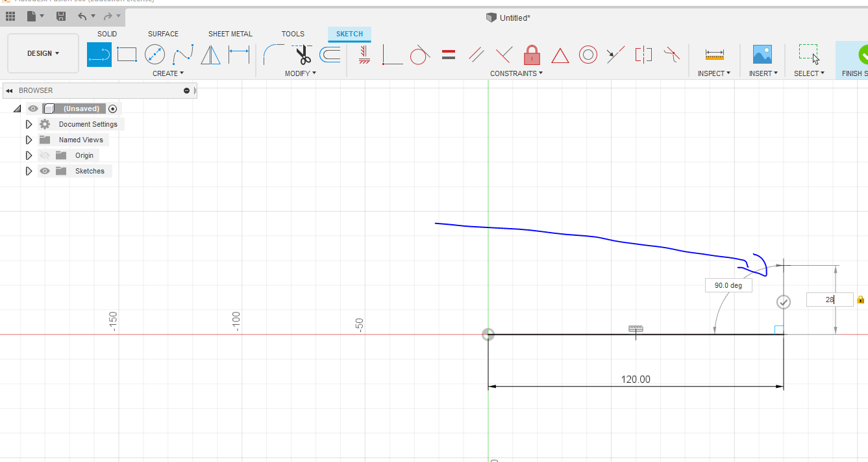Switch to the SOLID tab
The image size is (868, 462).
point(107,34)
